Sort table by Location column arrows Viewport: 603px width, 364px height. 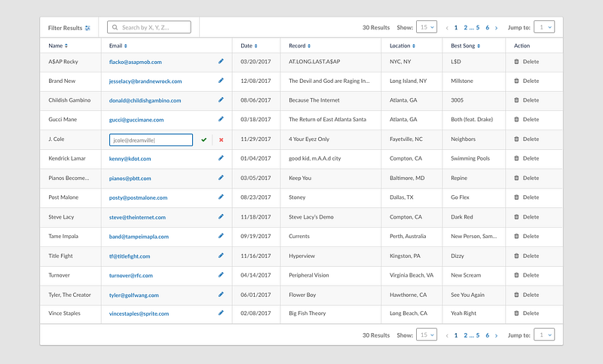coord(414,46)
